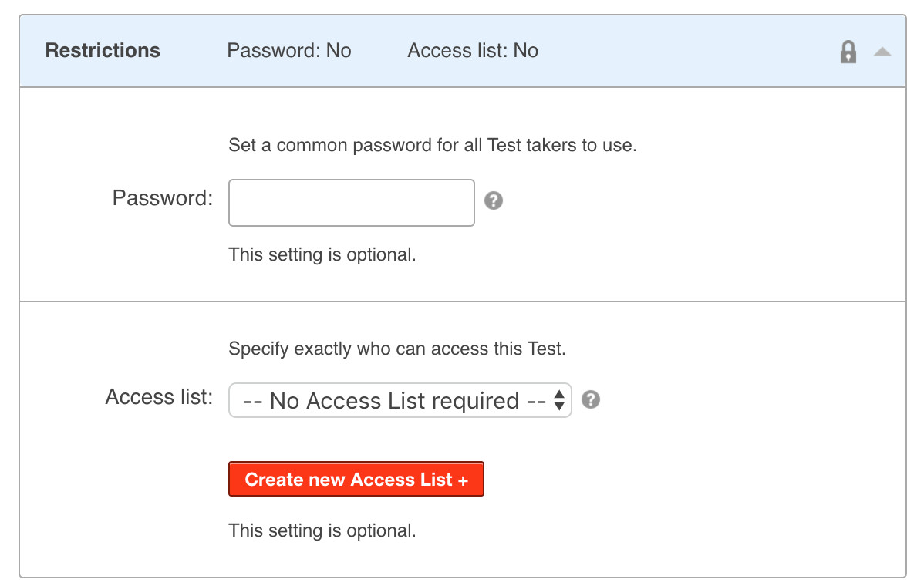
Task: Click the padlock icon in Restrictions header
Action: pos(848,52)
